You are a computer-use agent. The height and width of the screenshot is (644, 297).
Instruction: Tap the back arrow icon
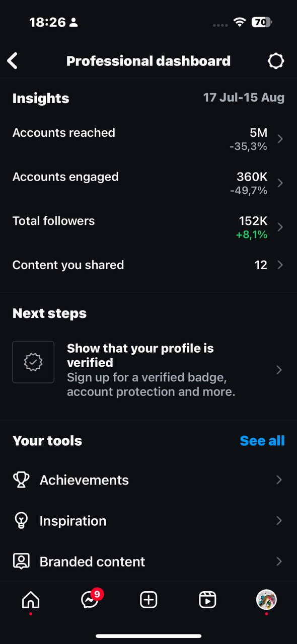click(x=13, y=61)
